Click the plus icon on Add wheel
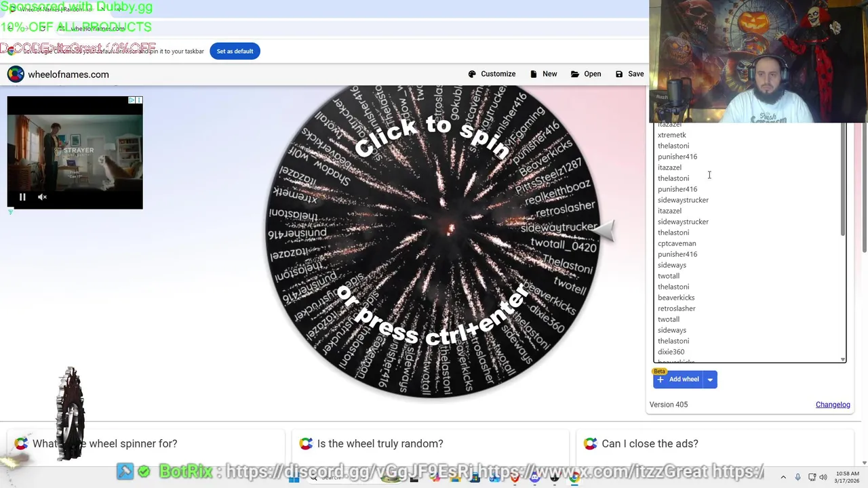 (660, 380)
